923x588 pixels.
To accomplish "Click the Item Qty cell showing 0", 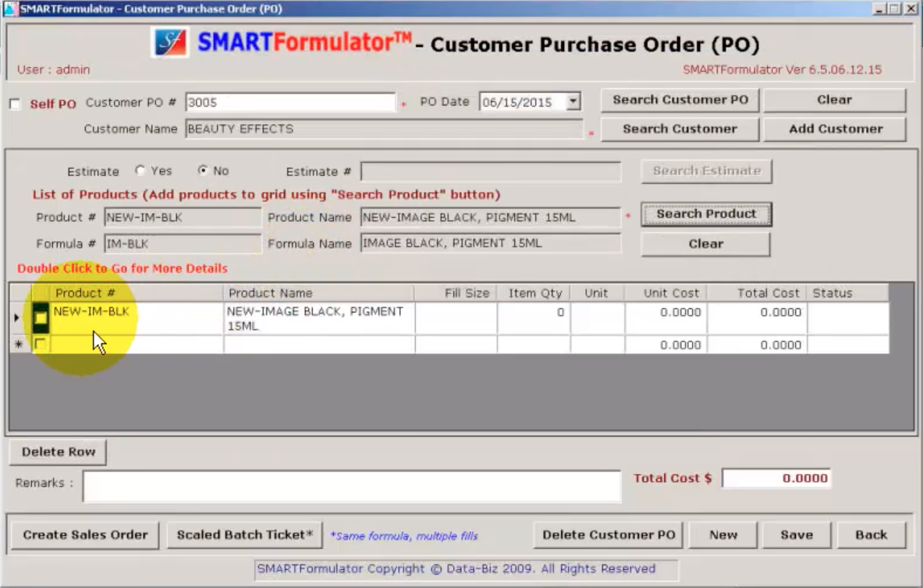I will tap(534, 318).
